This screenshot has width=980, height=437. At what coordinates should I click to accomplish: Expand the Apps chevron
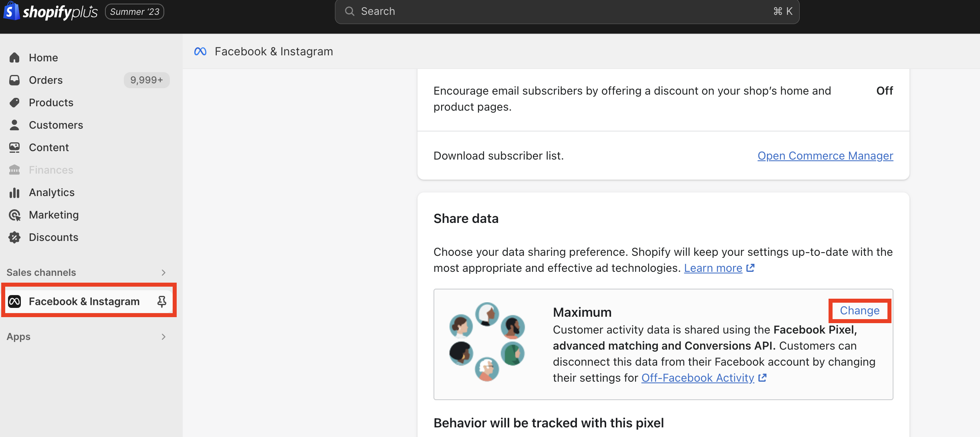163,337
